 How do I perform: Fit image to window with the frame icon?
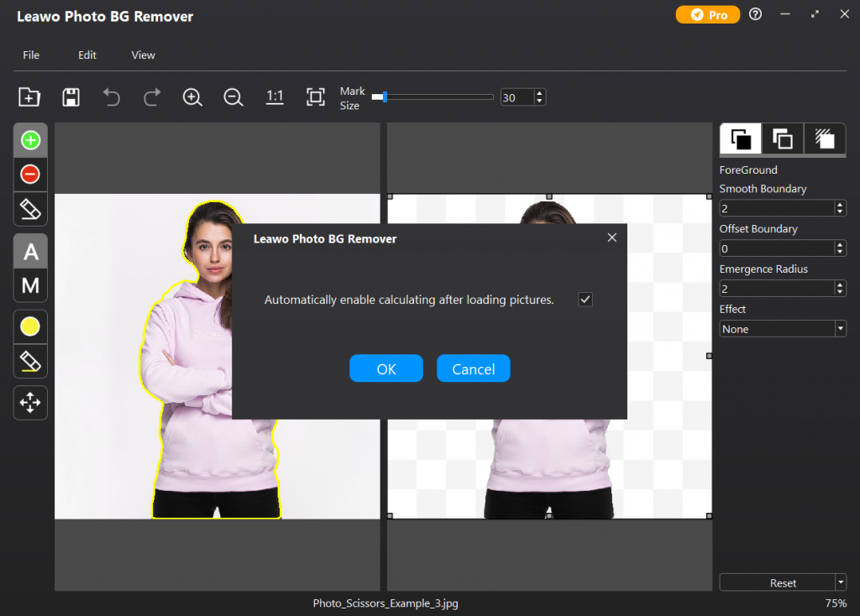tap(315, 97)
